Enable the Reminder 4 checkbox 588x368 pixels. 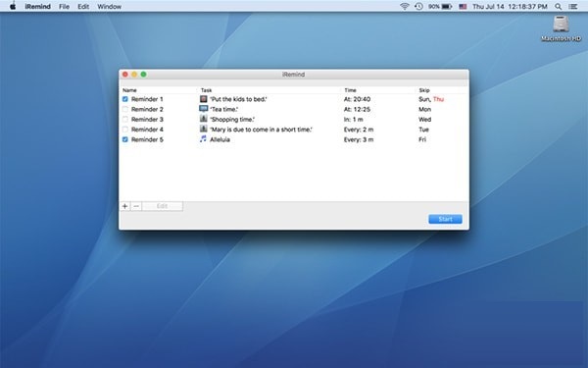point(125,130)
